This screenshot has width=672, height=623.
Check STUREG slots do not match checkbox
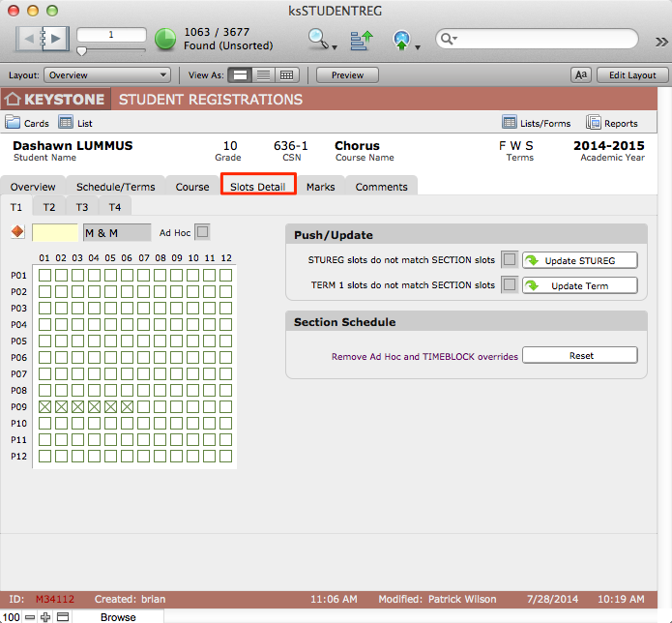coord(509,260)
